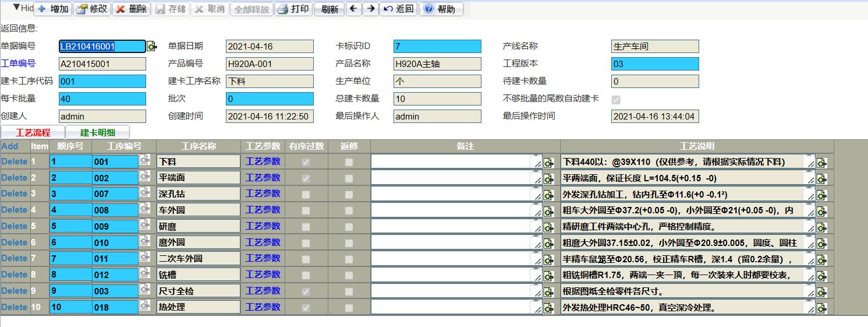This screenshot has height=327, width=868.
Task: Click the 每卡批量 input field
Action: pos(102,99)
